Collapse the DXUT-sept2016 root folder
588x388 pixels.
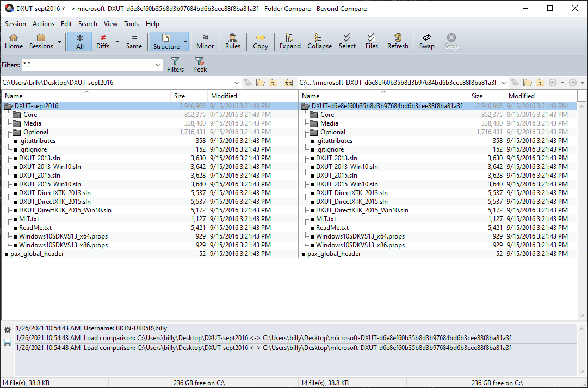pos(8,107)
